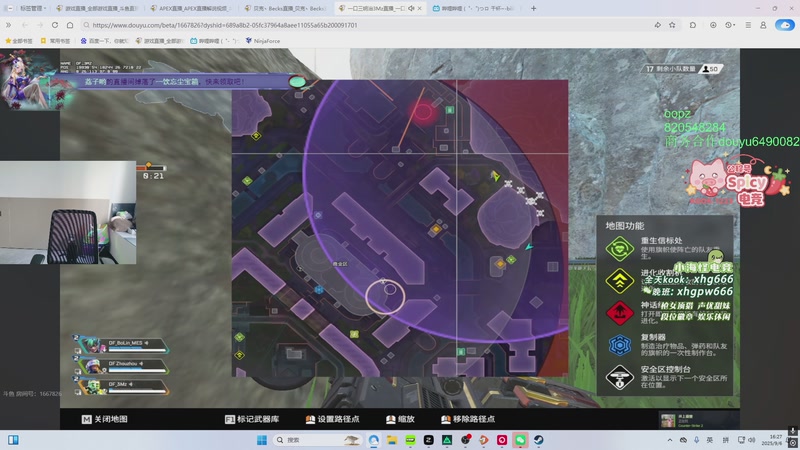Select the DF Zhouzhou squad member card

pyautogui.click(x=122, y=366)
